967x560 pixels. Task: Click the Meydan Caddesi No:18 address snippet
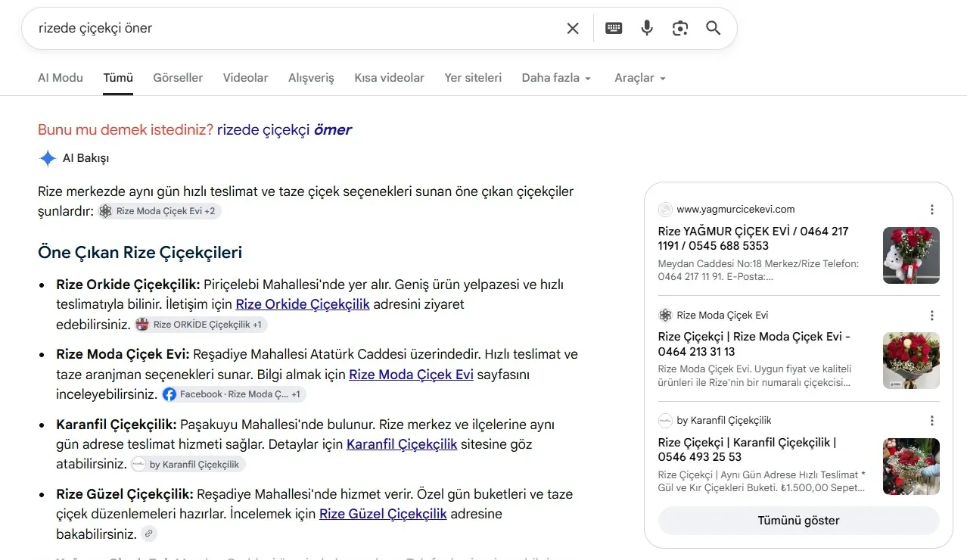click(758, 270)
